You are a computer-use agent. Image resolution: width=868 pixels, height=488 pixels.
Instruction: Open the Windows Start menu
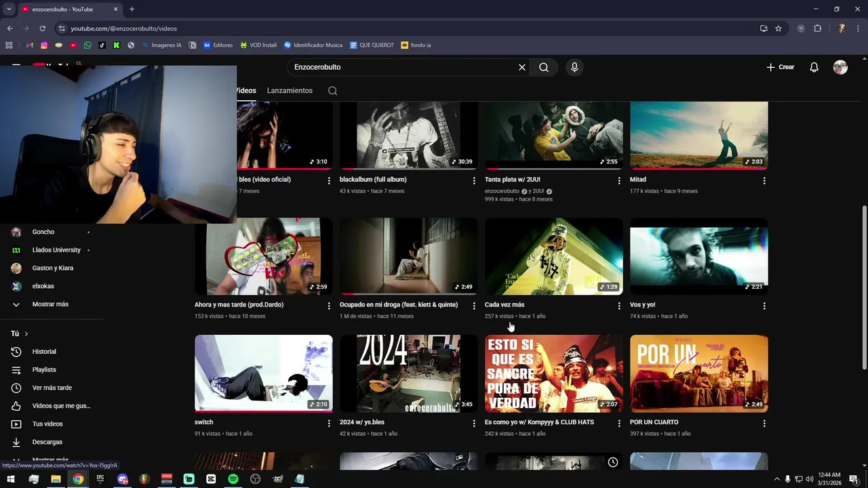(x=11, y=479)
